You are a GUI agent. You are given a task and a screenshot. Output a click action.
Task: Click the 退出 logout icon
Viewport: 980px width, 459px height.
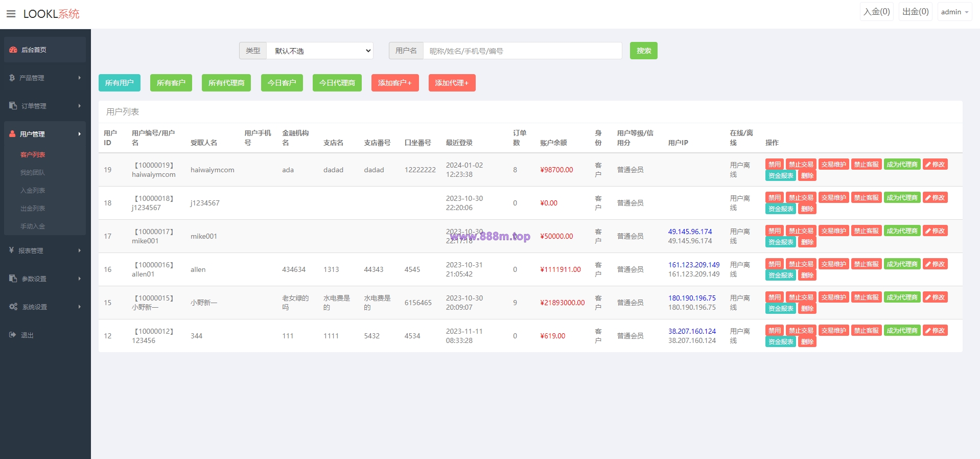(x=13, y=335)
